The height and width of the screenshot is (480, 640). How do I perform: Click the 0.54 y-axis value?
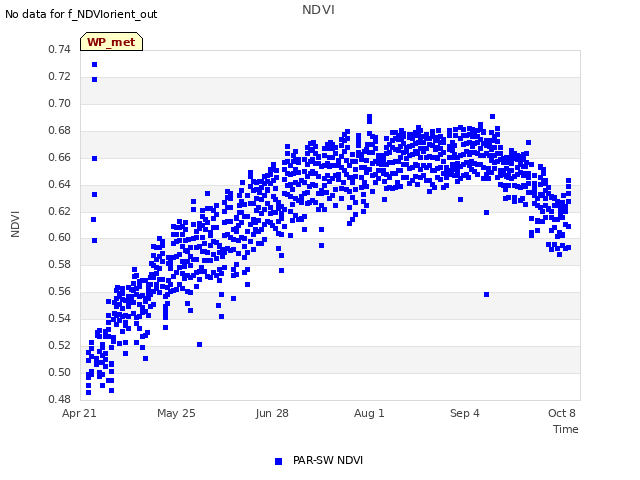(59, 318)
